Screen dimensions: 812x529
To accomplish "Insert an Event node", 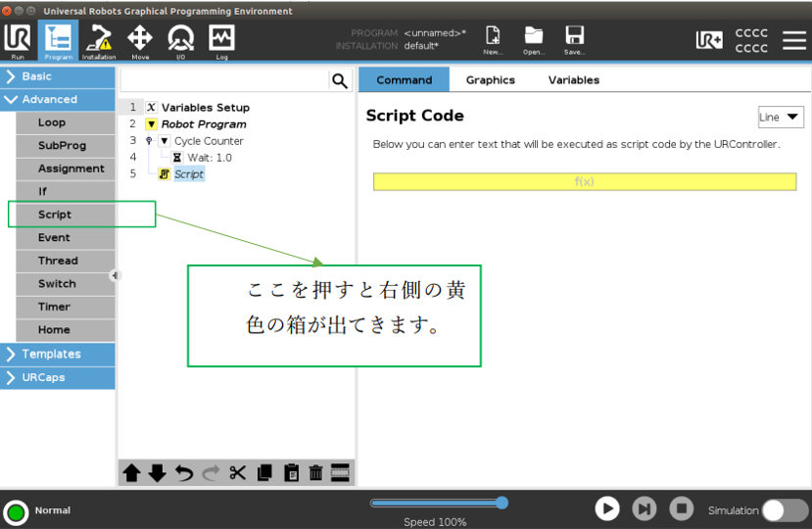I will coord(66,238).
